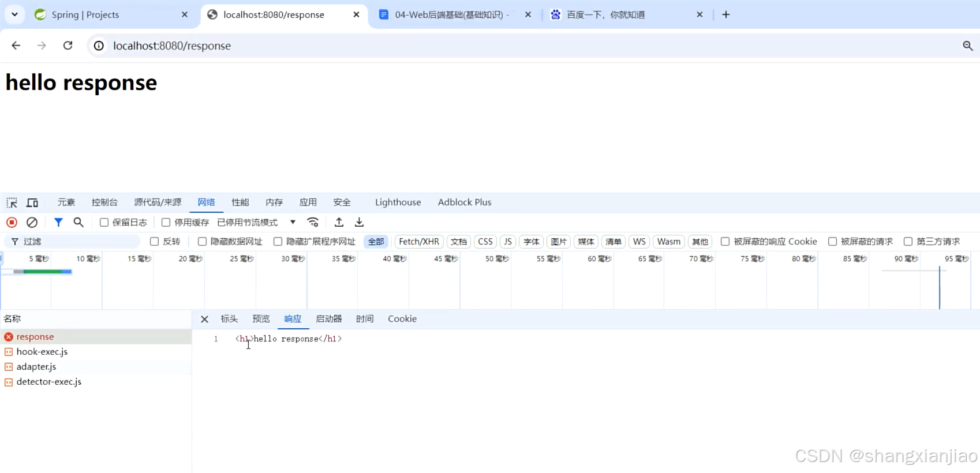Select the hook-exec.js request row
The width and height of the screenshot is (980, 473).
(x=96, y=352)
